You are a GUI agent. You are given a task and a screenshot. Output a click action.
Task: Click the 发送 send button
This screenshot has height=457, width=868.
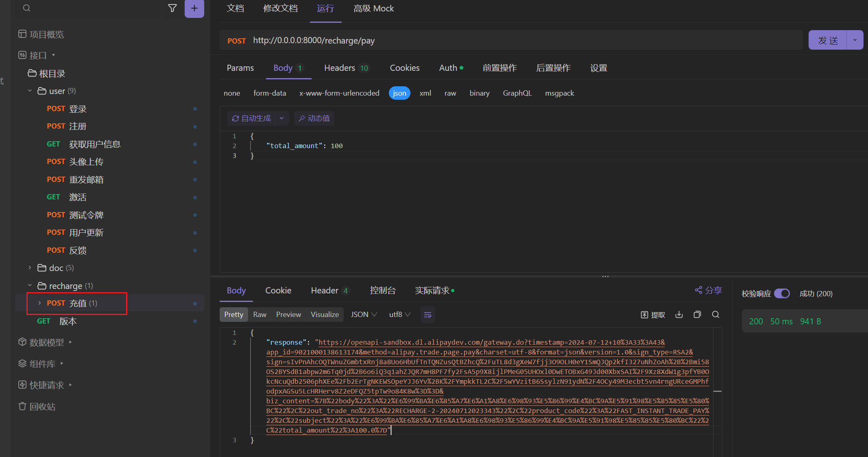click(x=828, y=40)
